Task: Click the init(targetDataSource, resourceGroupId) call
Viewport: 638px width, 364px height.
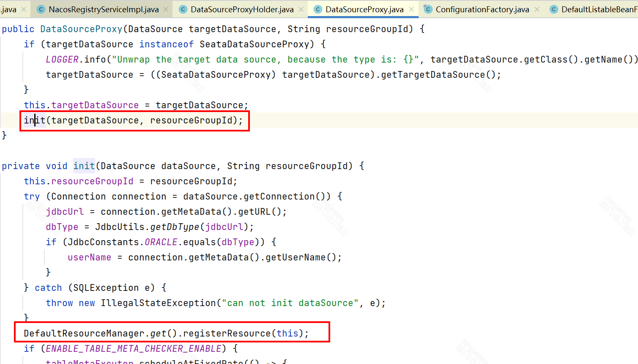Action: 133,120
